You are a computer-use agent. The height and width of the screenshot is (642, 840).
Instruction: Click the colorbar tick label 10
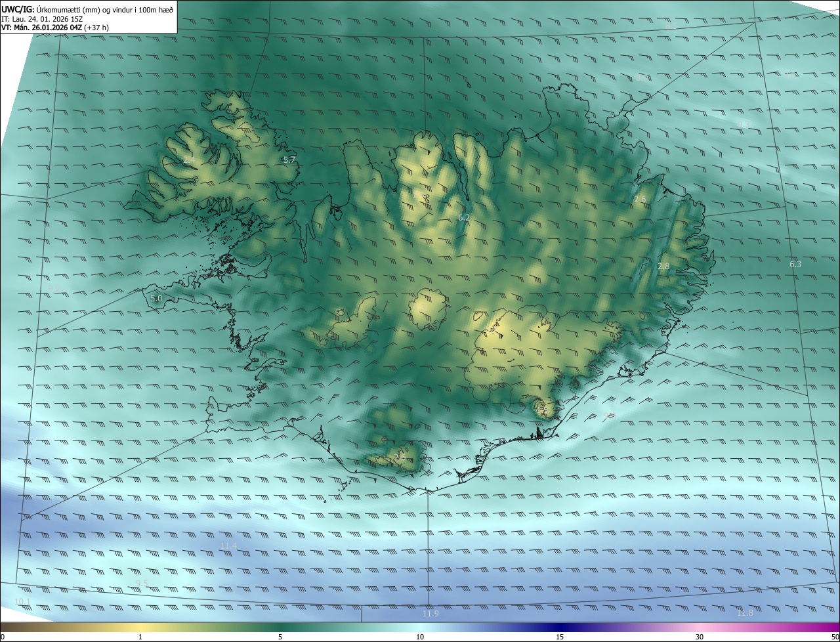(420, 637)
